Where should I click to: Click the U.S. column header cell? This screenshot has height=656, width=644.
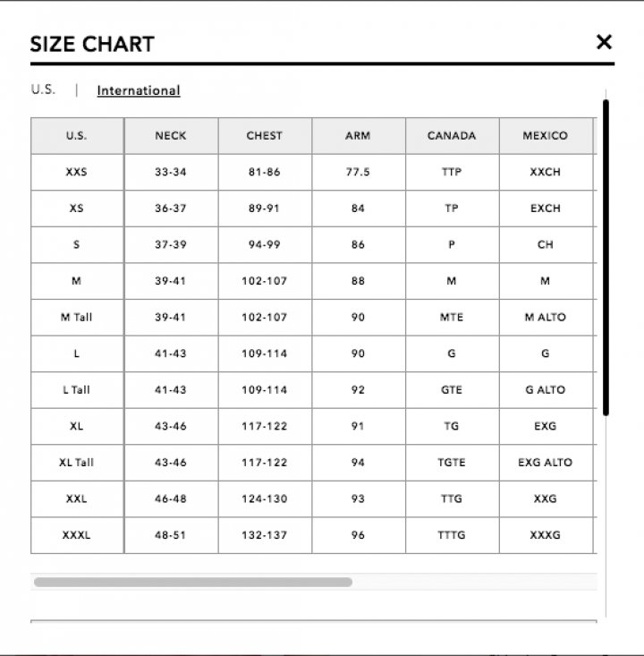pyautogui.click(x=77, y=136)
